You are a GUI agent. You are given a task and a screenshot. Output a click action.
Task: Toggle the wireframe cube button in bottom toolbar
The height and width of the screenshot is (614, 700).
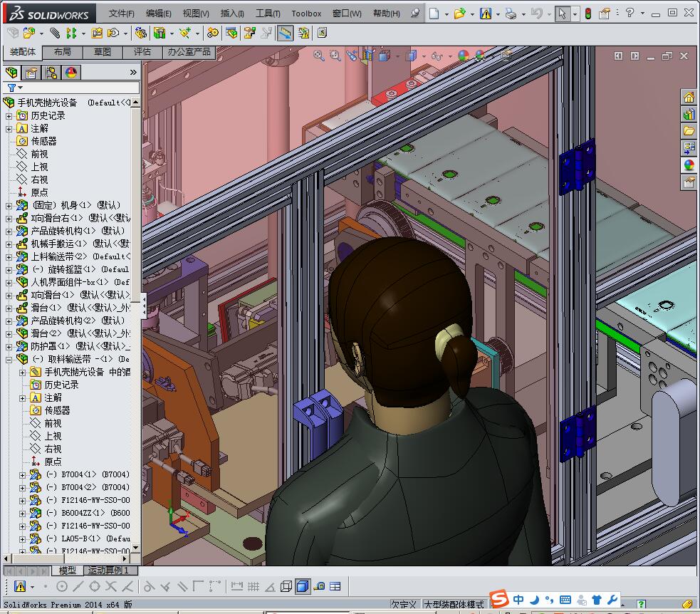(x=286, y=586)
